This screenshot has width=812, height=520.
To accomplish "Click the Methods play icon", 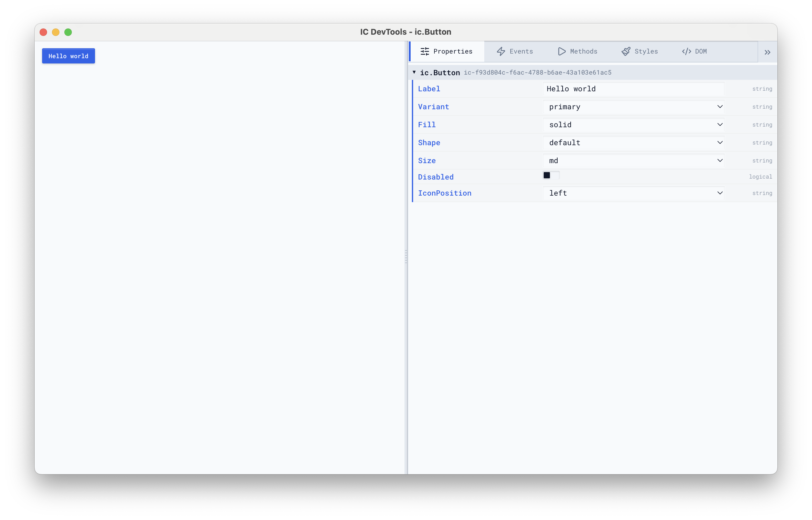I will (x=561, y=51).
